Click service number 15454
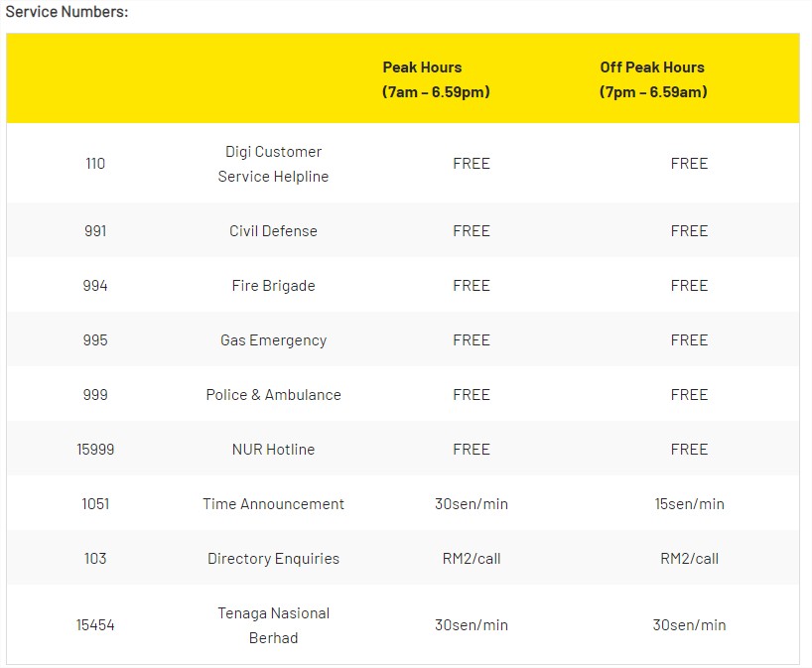Viewport: 812px width, 668px height. click(x=95, y=625)
